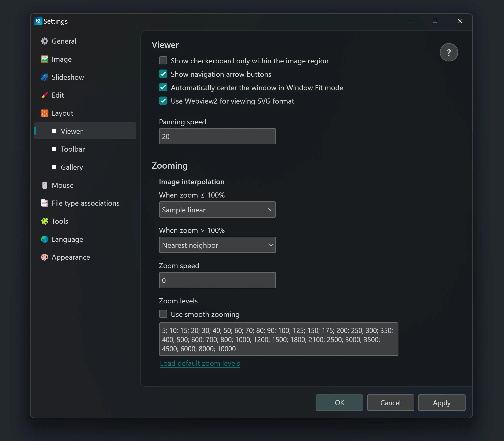Screen dimensions: 504x441
Task: Open help with the question mark button
Action: pos(448,53)
